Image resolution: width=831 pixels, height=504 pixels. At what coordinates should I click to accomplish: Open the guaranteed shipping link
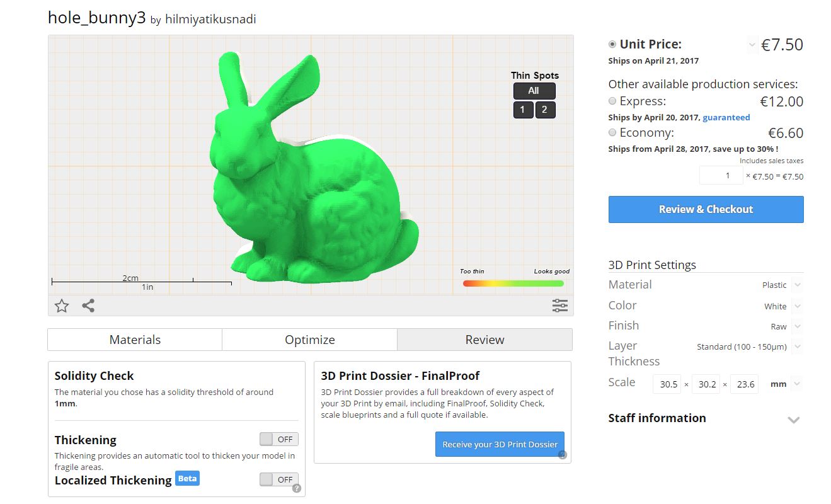click(x=726, y=117)
